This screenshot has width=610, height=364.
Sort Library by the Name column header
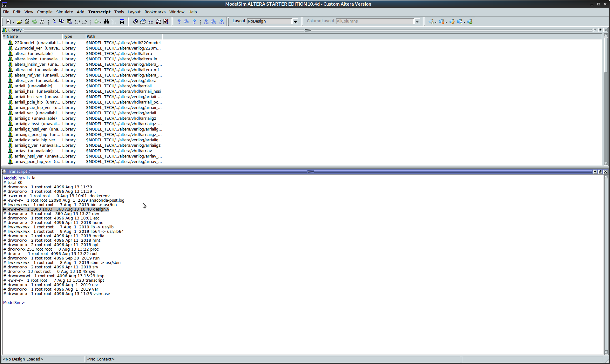click(x=34, y=37)
